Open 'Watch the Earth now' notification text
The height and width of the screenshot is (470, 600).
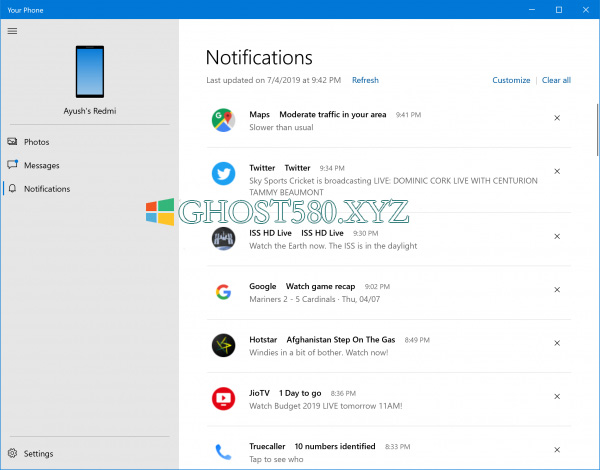coord(333,246)
